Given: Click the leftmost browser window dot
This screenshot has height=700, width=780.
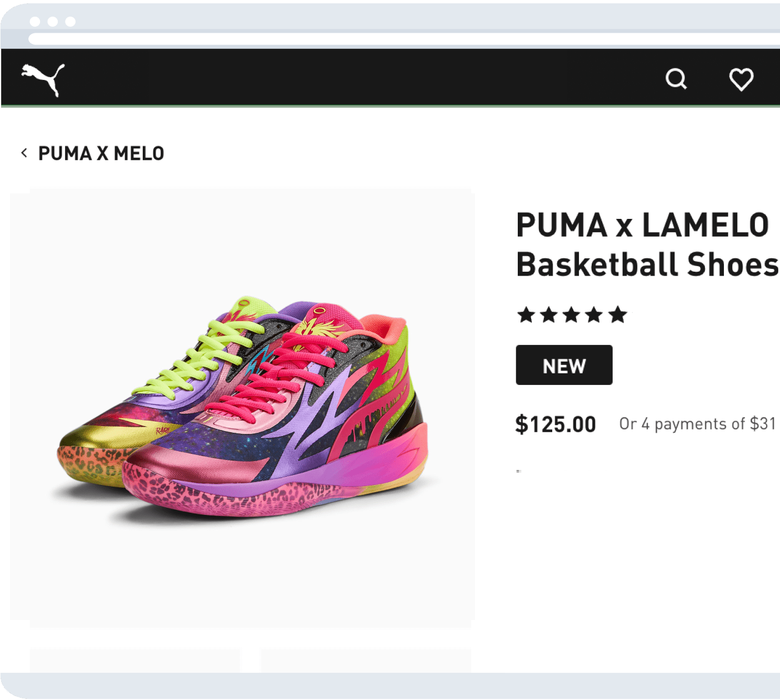Looking at the screenshot, I should 35,22.
